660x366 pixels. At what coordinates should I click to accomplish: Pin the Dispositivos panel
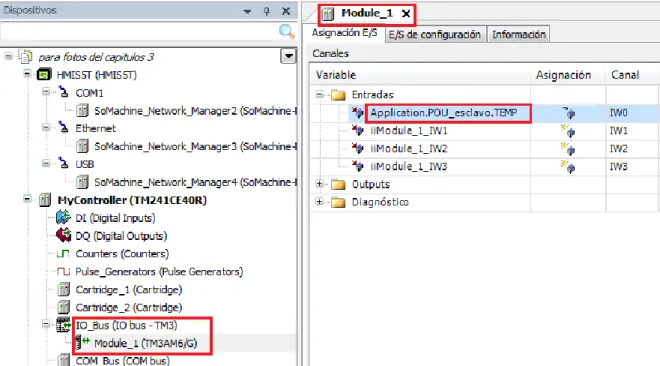pos(266,11)
